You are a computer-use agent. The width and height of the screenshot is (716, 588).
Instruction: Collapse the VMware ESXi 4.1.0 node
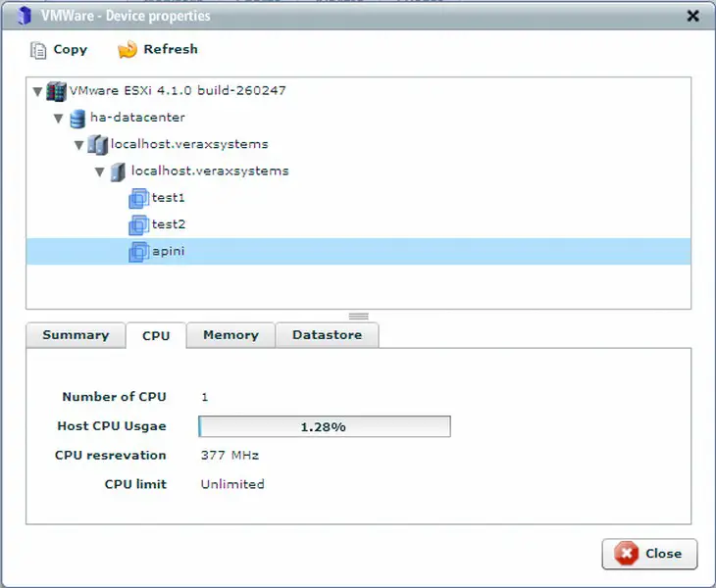(x=38, y=92)
